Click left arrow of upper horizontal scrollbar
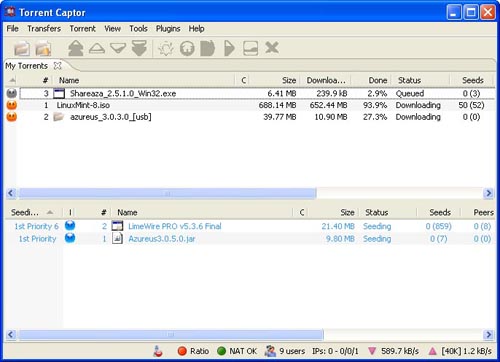 point(11,193)
